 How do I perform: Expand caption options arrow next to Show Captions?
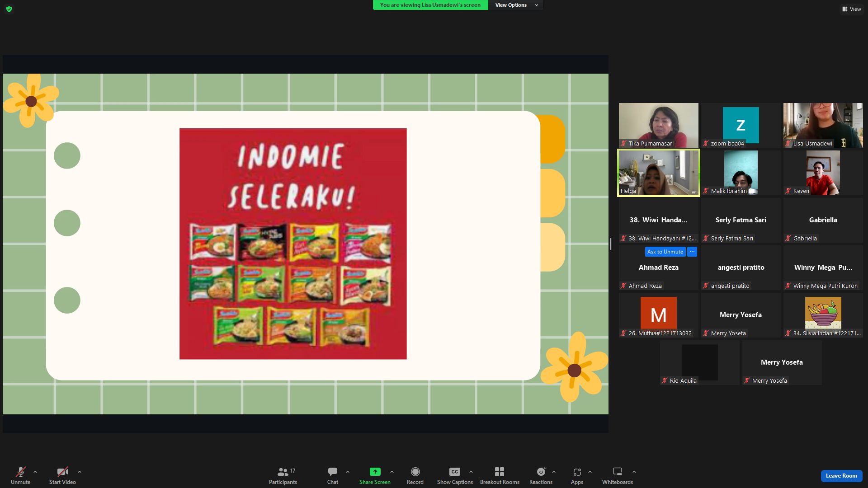coord(471,472)
